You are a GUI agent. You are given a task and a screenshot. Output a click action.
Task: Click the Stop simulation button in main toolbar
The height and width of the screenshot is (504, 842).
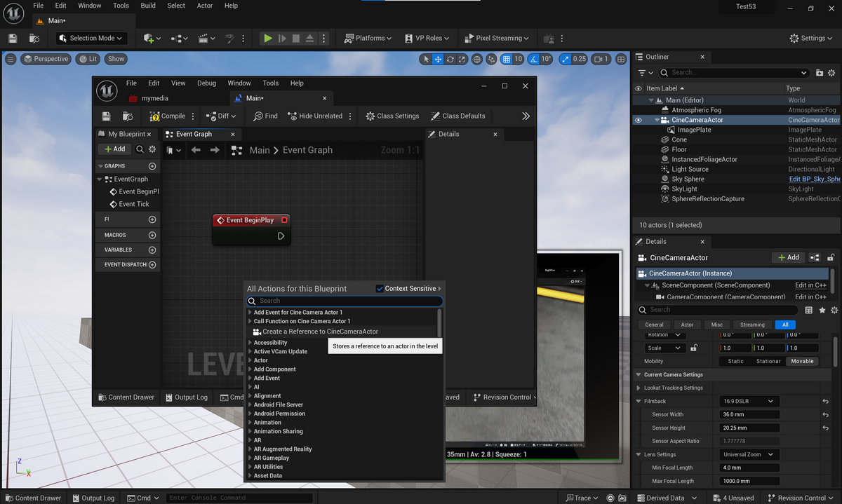[x=296, y=39]
